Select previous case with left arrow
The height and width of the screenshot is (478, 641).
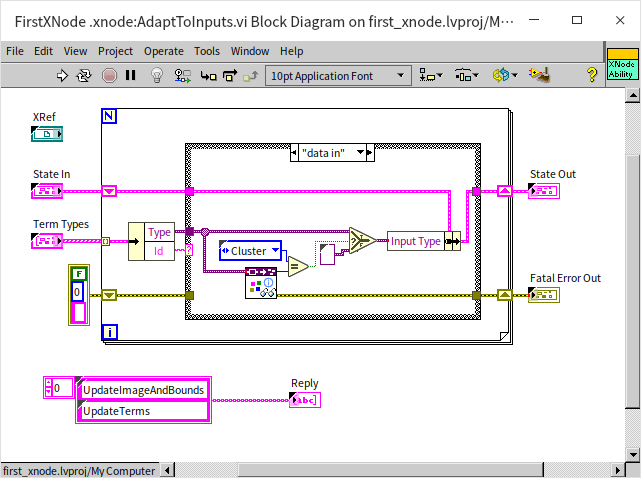[294, 153]
